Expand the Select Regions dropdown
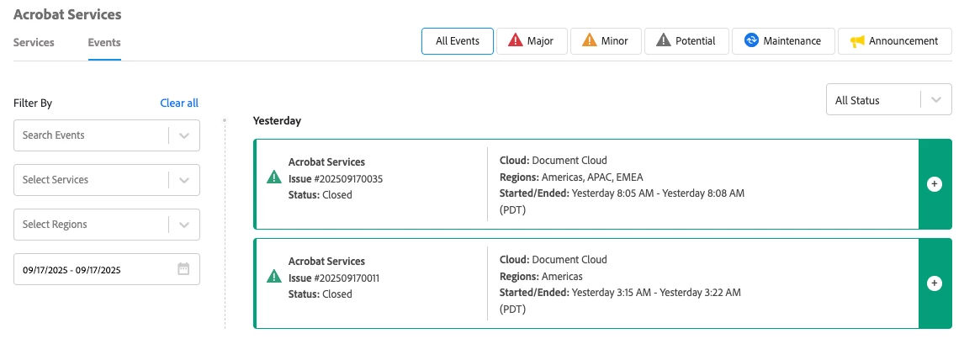Screen dimensions: 980x344 pos(184,225)
